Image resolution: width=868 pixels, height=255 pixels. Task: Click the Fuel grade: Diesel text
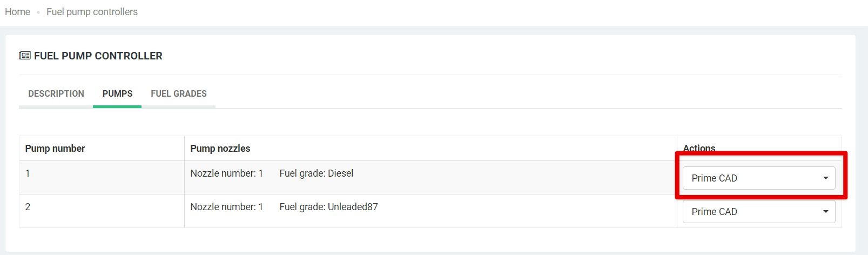(316, 173)
